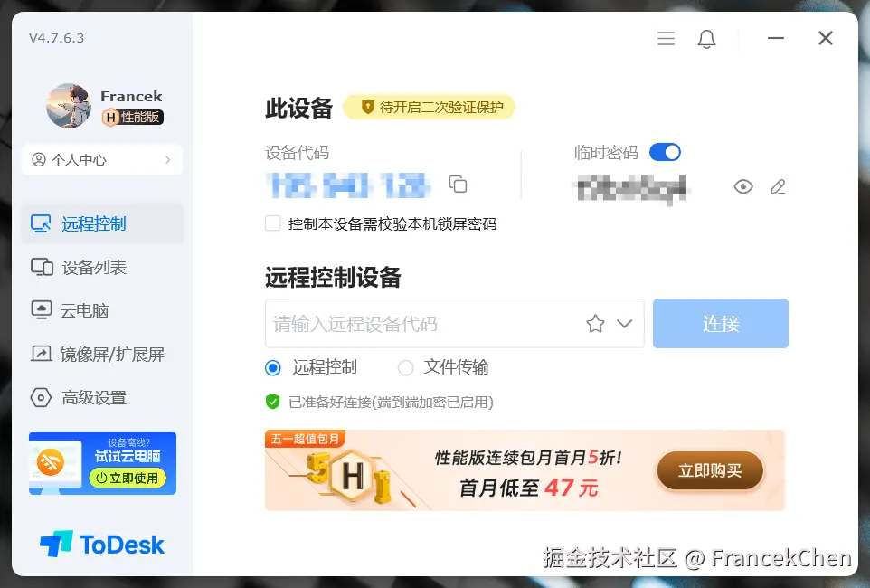Click the favorites star in device code field
This screenshot has height=588, width=870.
[x=595, y=324]
